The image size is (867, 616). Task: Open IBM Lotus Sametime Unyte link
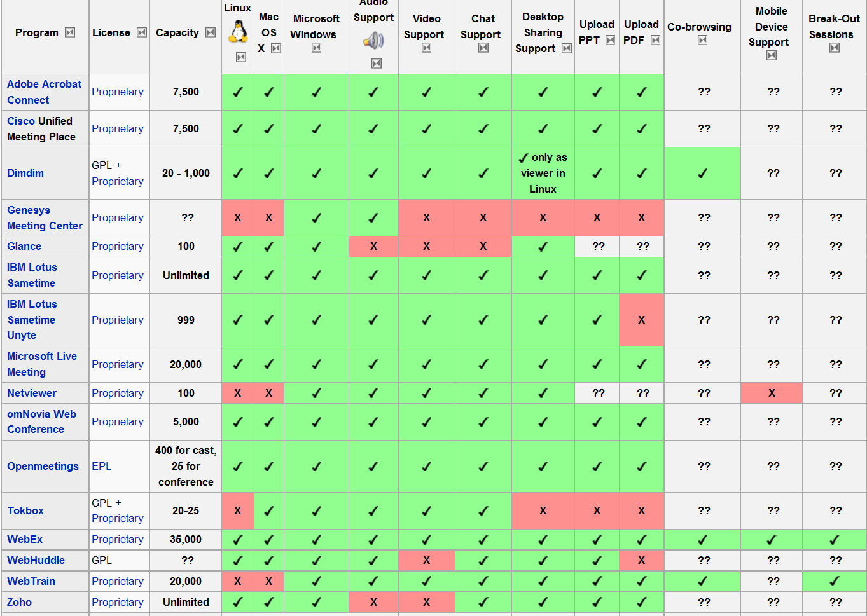32,320
